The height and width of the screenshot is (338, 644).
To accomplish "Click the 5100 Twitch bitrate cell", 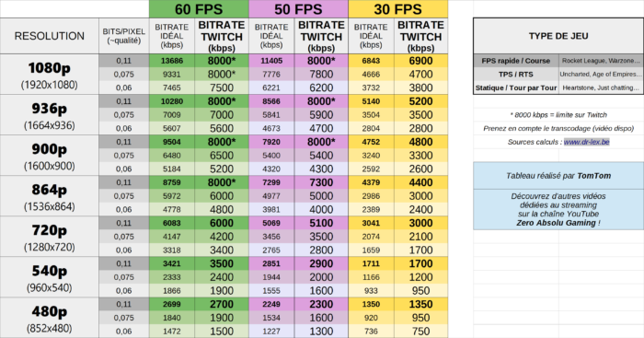I will [x=321, y=223].
